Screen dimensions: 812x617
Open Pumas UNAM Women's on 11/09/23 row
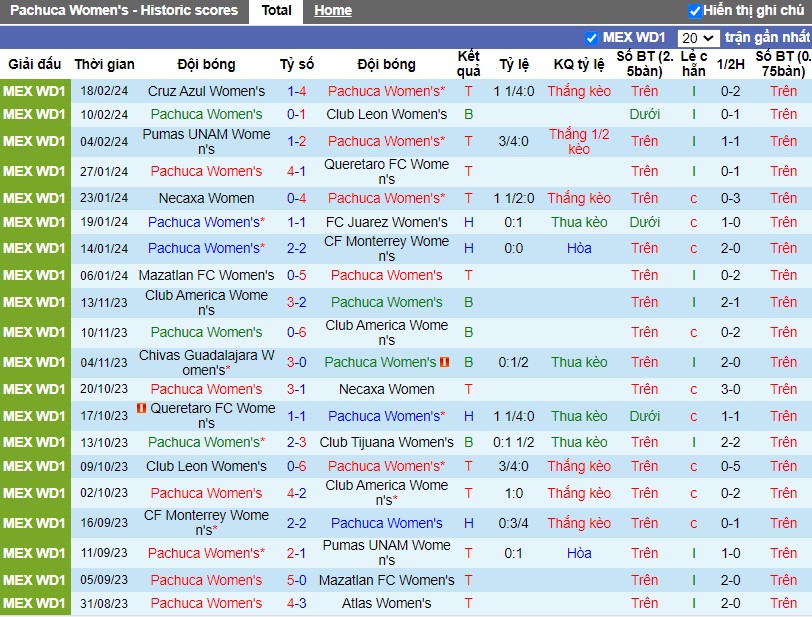point(386,553)
